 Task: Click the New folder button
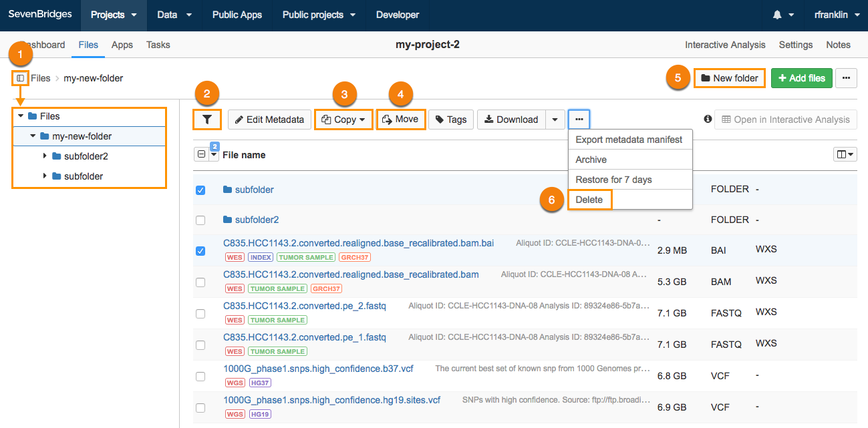[729, 78]
